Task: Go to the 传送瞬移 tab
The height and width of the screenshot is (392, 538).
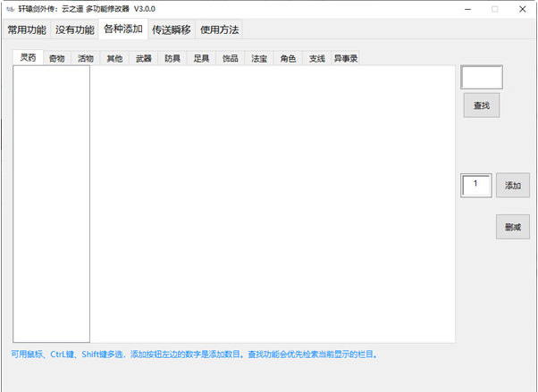Action: [x=172, y=29]
